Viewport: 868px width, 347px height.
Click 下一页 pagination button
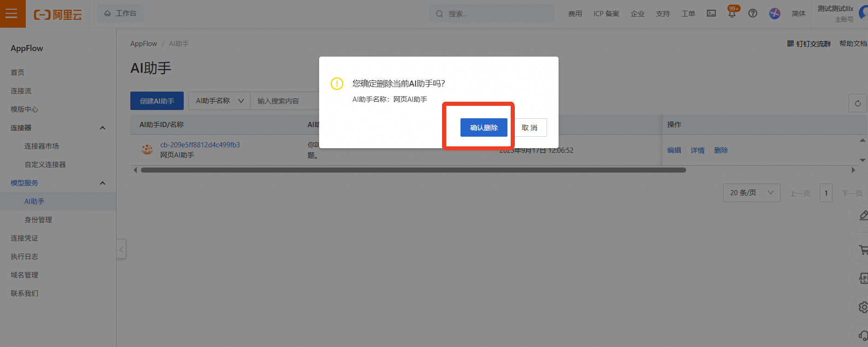coord(852,193)
